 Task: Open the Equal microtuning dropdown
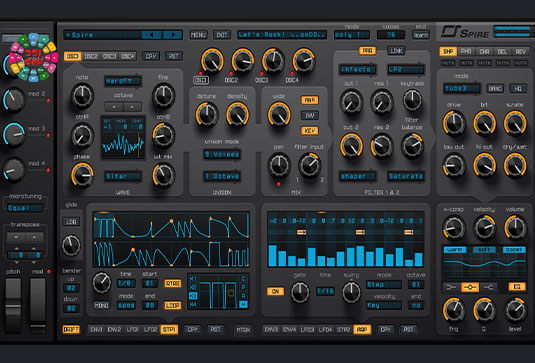[25, 208]
